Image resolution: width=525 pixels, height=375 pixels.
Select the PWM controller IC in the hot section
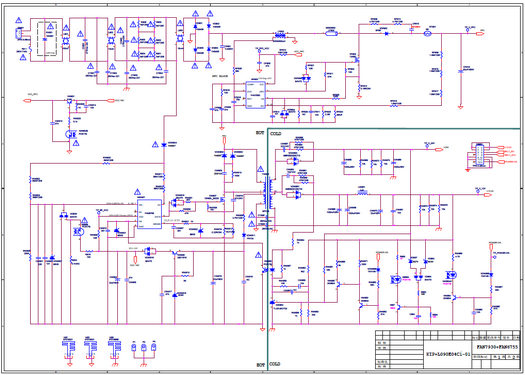(149, 214)
